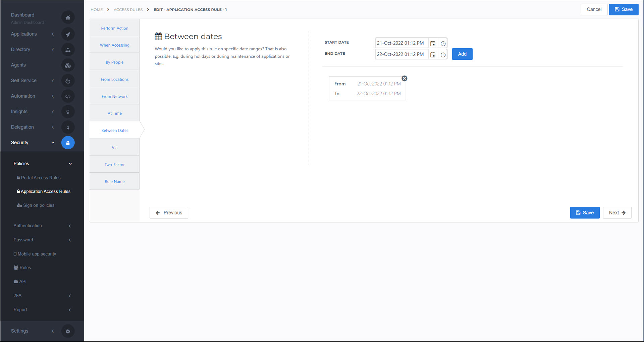Click Cancel at top right
This screenshot has height=342, width=644.
(x=594, y=9)
